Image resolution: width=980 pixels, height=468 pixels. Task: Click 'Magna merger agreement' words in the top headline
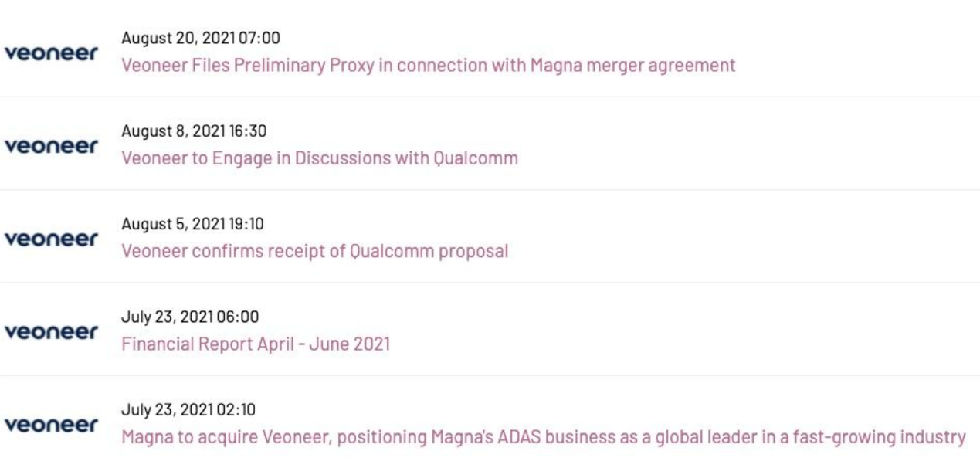[632, 66]
